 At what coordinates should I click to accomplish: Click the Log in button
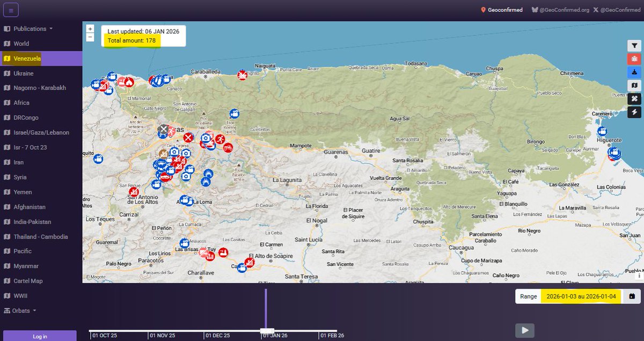point(40,336)
